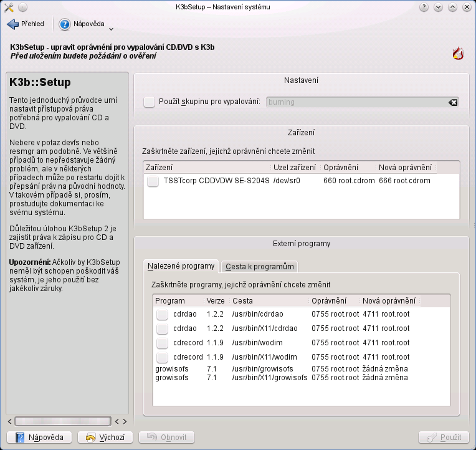The height and width of the screenshot is (450, 476).
Task: Sort programs by Cesta column header
Action: [x=270, y=301]
